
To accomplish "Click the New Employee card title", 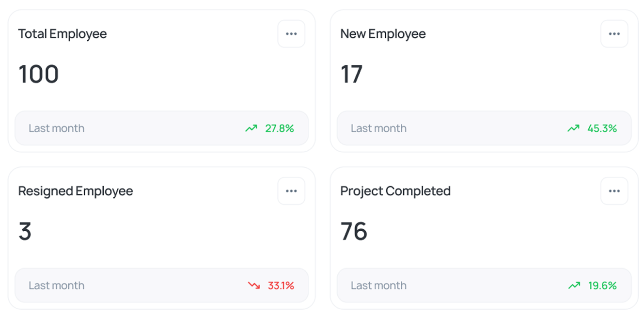I will (x=383, y=34).
